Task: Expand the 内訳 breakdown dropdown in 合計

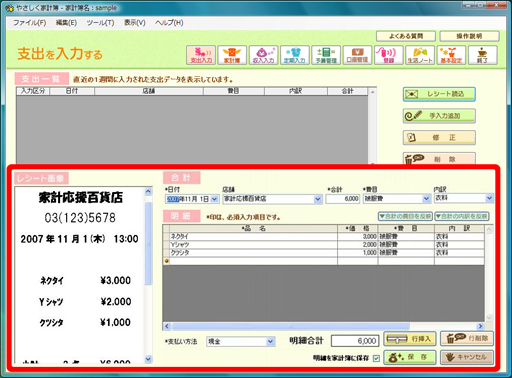Action: click(489, 198)
